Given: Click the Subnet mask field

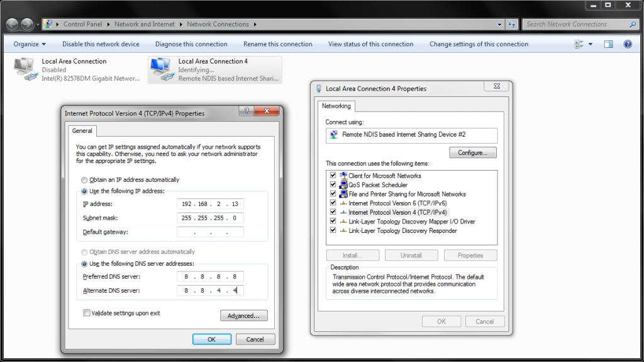Looking at the screenshot, I should point(210,218).
